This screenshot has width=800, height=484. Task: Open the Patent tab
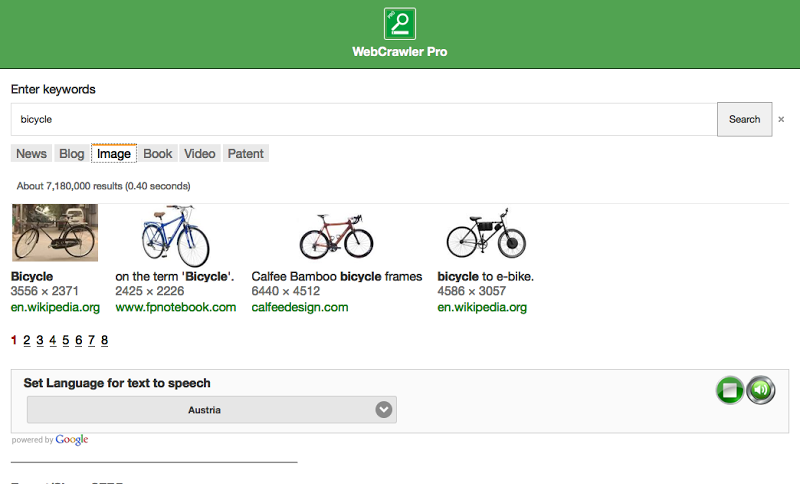(246, 154)
